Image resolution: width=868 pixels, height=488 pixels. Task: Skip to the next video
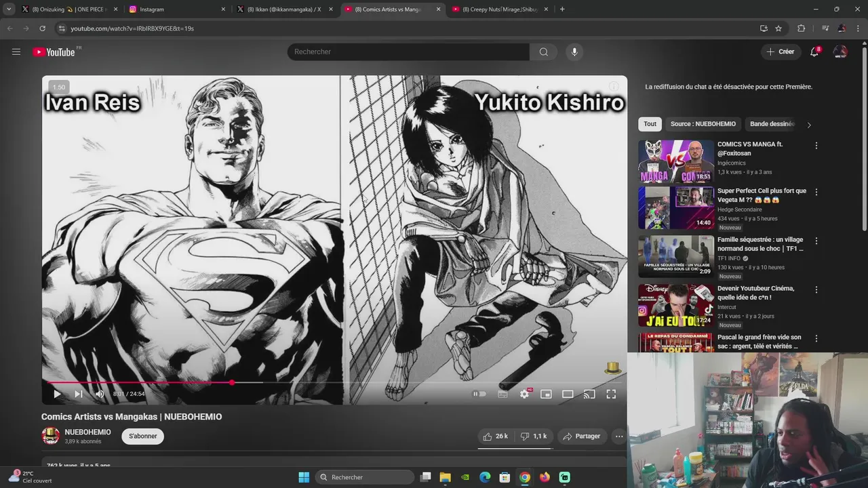click(x=79, y=394)
